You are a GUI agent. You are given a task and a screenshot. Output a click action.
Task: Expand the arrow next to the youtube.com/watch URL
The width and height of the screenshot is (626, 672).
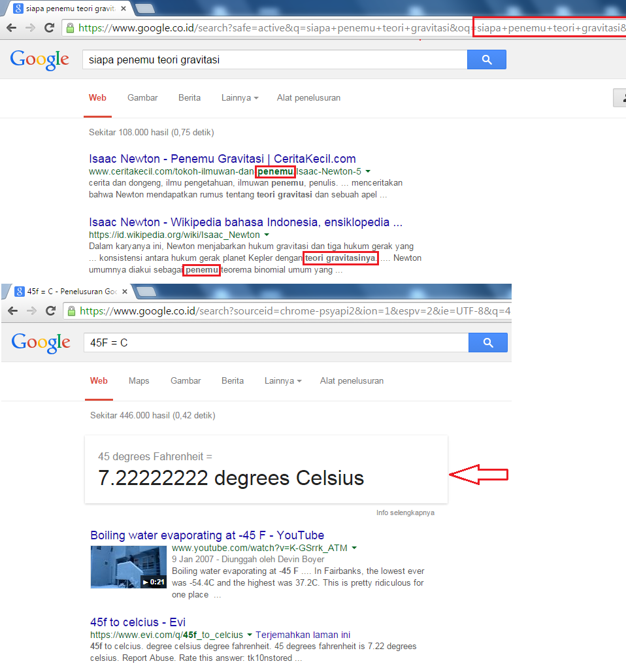(x=354, y=548)
